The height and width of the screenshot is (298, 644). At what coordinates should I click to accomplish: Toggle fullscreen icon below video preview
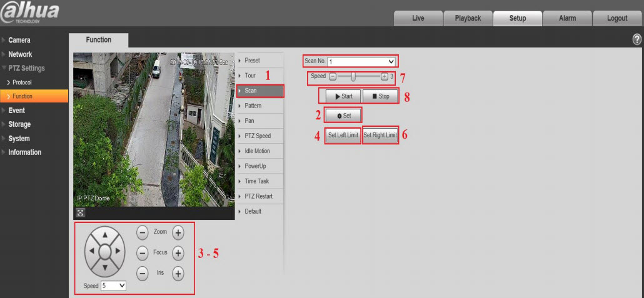pos(80,212)
